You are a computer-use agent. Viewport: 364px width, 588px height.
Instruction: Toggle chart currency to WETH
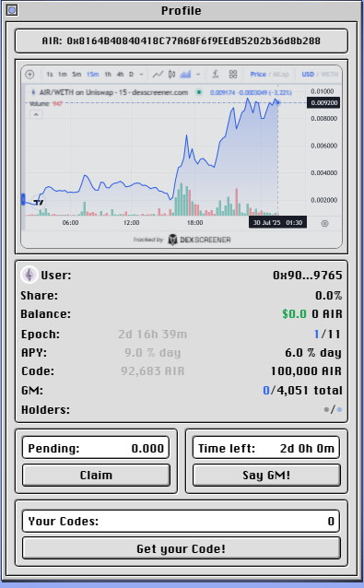(x=330, y=75)
